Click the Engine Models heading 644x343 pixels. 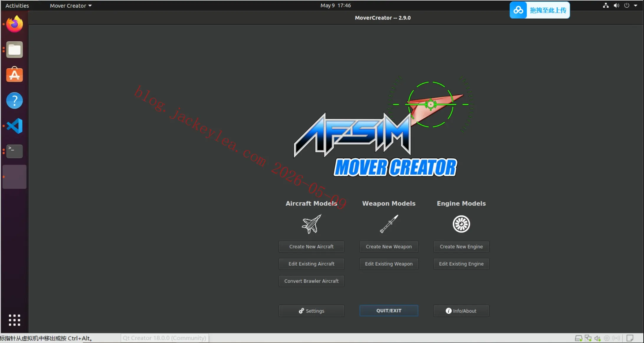(461, 203)
